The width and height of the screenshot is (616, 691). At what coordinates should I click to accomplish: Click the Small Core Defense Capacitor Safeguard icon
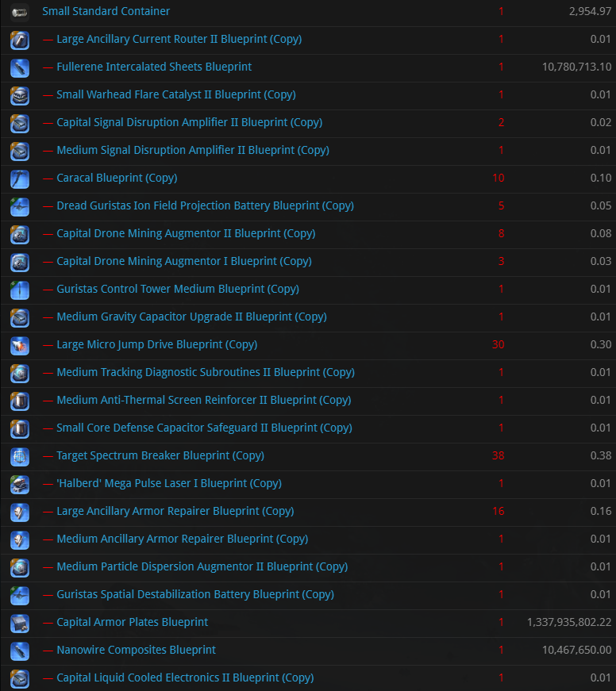19,428
